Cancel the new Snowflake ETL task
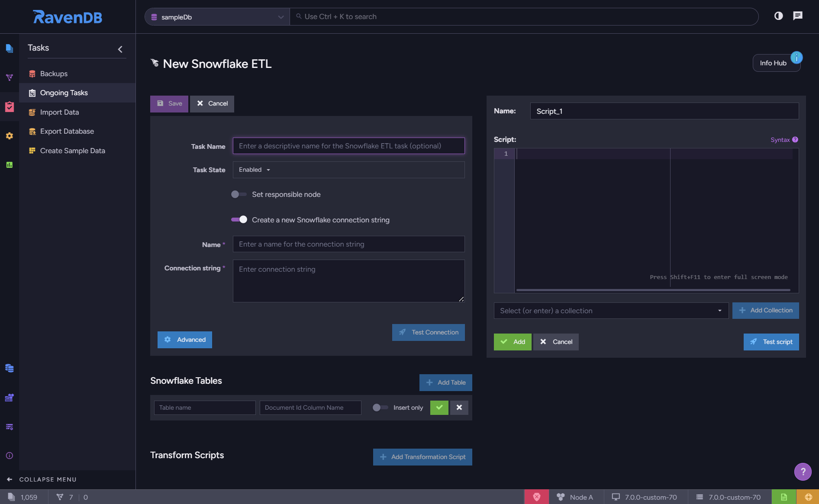Viewport: 819px width, 504px height. click(x=212, y=104)
